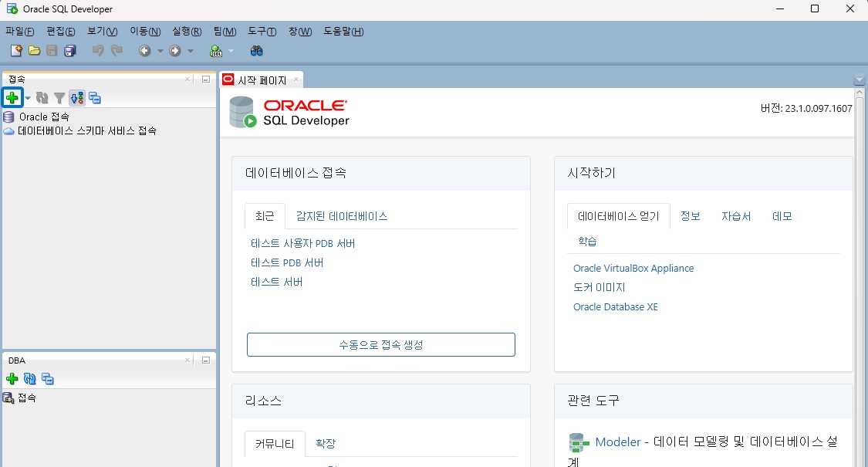Click the binoculars Find Database Object icon

(x=256, y=51)
